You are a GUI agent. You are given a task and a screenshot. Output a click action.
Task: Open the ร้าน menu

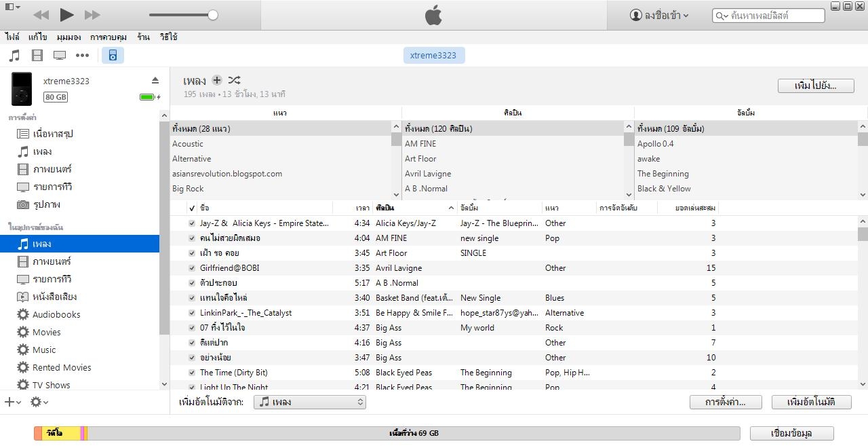pos(143,37)
